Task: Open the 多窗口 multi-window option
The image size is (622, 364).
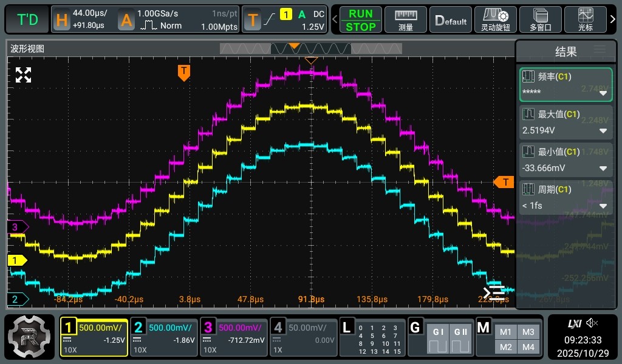Action: (540, 19)
